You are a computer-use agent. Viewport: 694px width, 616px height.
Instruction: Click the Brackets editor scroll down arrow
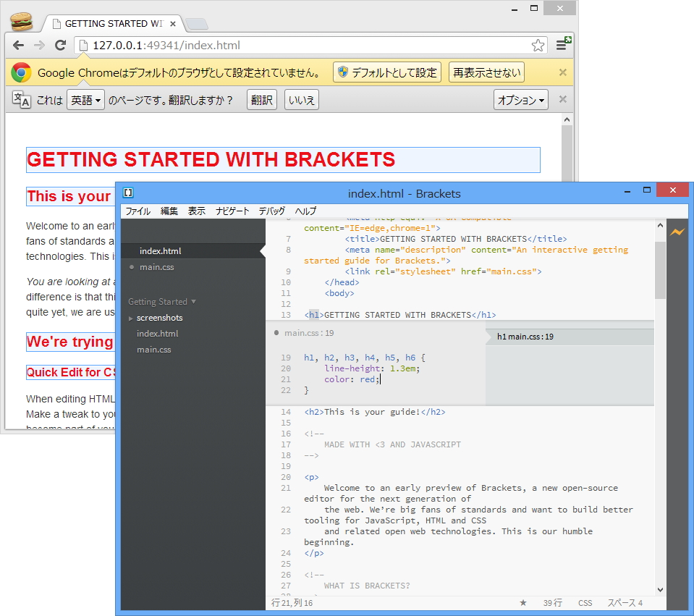(660, 589)
